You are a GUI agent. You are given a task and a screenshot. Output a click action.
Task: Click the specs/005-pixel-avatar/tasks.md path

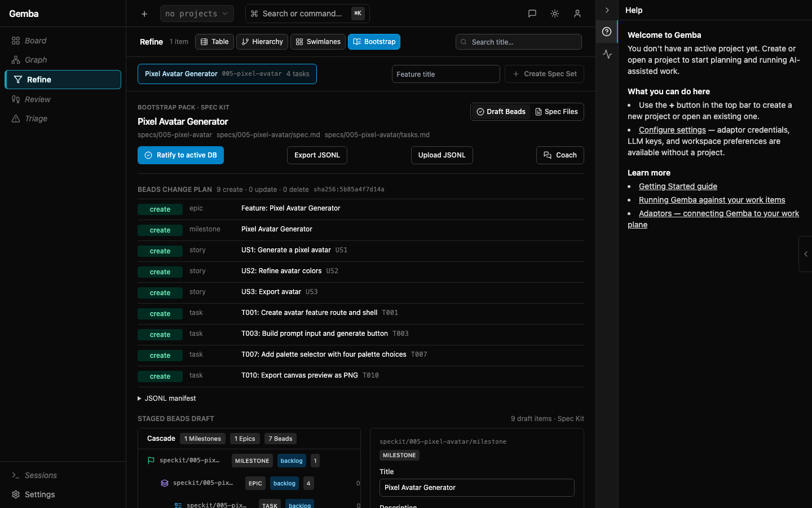point(377,135)
